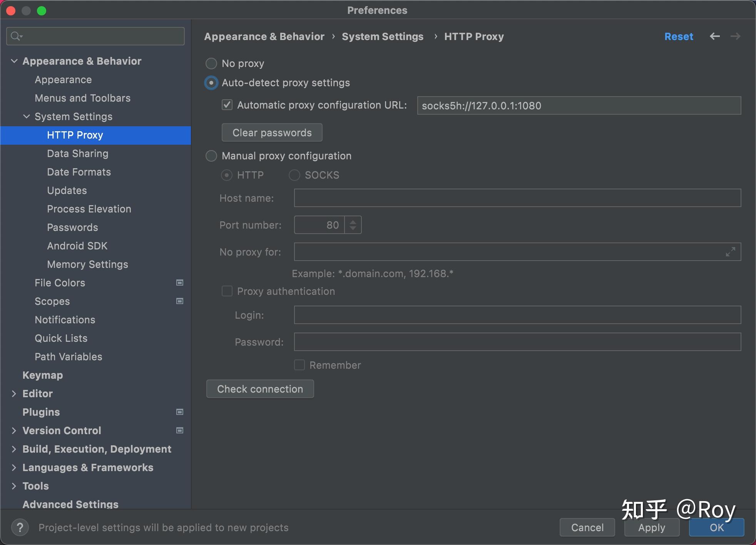The width and height of the screenshot is (756, 545).
Task: Increment the port number with the up stepper
Action: (x=353, y=222)
